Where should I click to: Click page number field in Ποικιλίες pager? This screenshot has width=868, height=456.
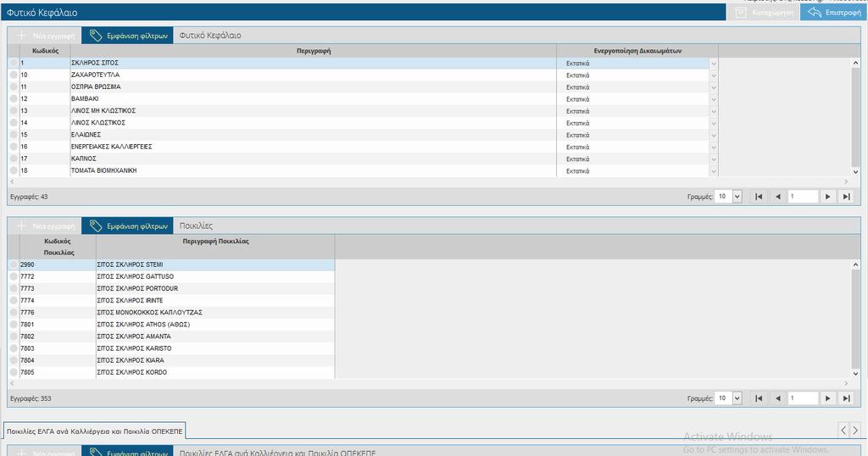coord(804,398)
